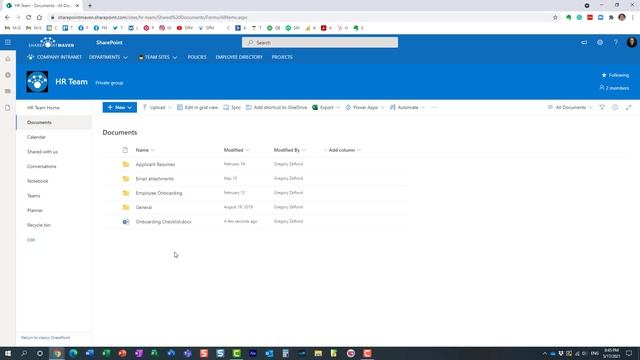The image size is (640, 360).
Task: Click the file type column header icon
Action: coord(125,150)
